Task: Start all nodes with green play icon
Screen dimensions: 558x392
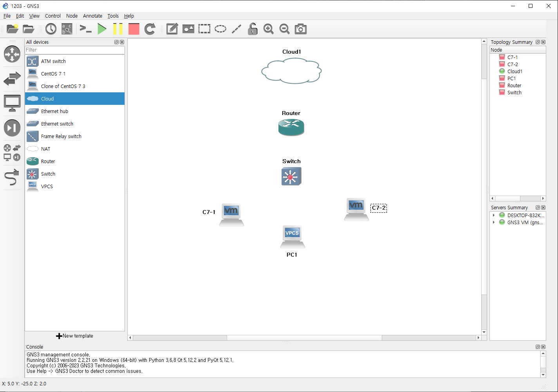Action: pyautogui.click(x=102, y=29)
